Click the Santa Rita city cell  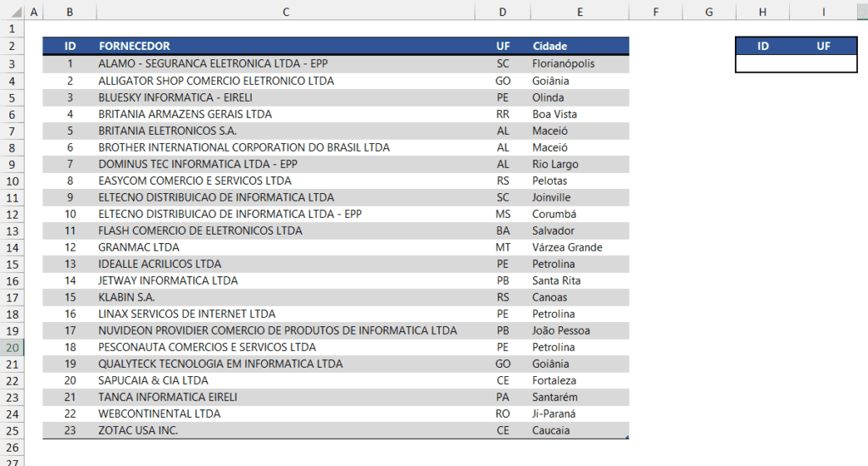pos(580,280)
